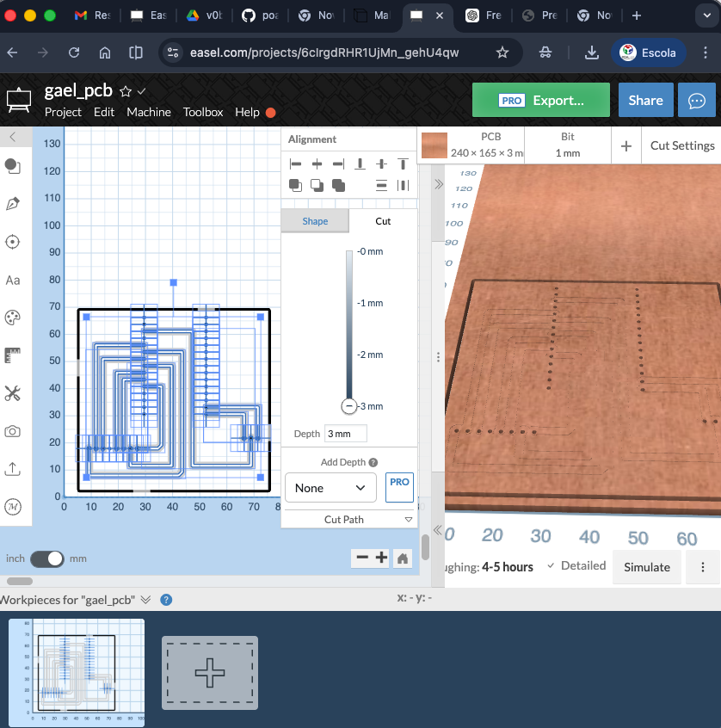The image size is (721, 728).
Task: Open the feedback chat bubble
Action: (x=696, y=101)
